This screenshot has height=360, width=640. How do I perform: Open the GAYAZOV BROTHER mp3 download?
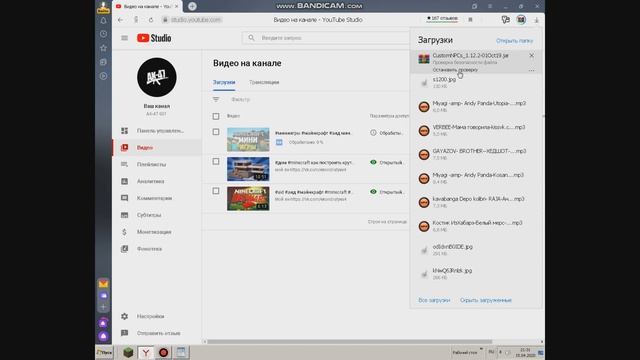point(476,154)
